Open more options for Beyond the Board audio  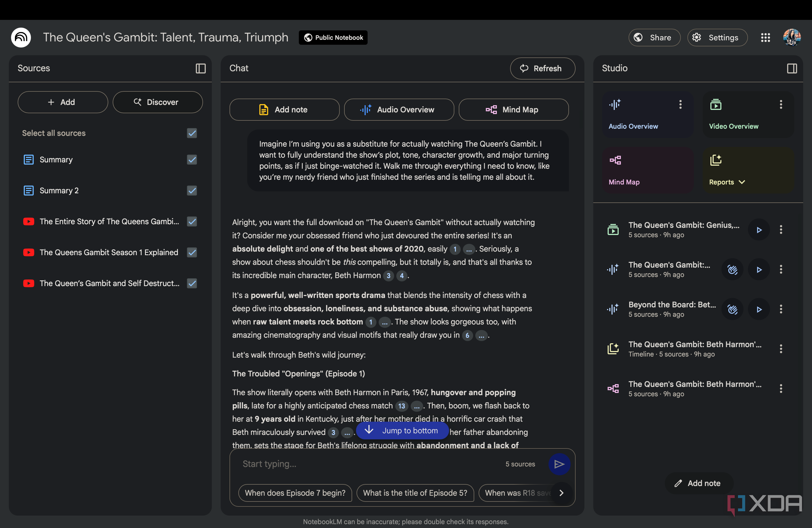[781, 309]
